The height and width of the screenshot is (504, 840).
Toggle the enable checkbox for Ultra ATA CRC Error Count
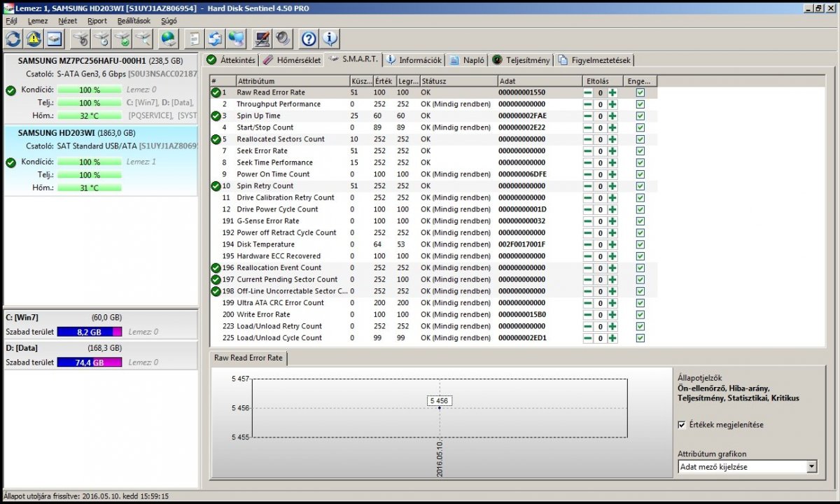click(x=640, y=302)
